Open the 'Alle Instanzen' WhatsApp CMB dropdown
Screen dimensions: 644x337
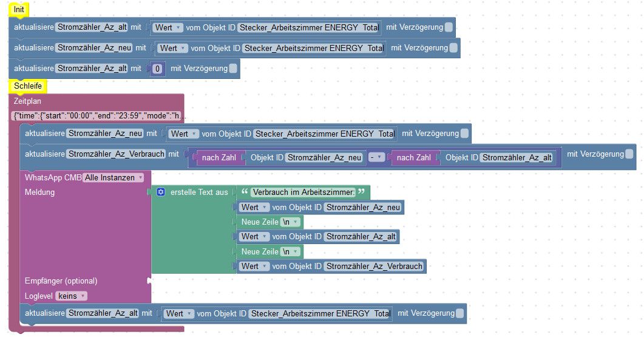pos(114,177)
